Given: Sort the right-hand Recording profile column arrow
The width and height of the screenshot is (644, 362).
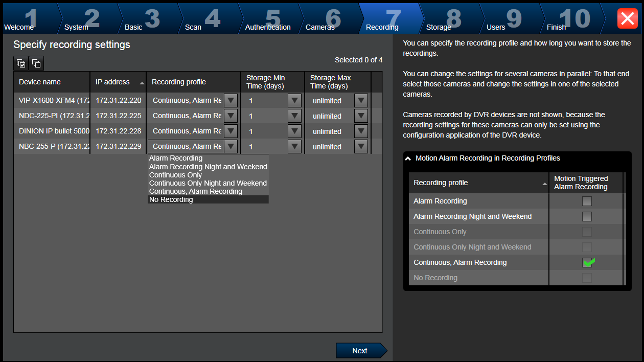Looking at the screenshot, I should click(544, 184).
